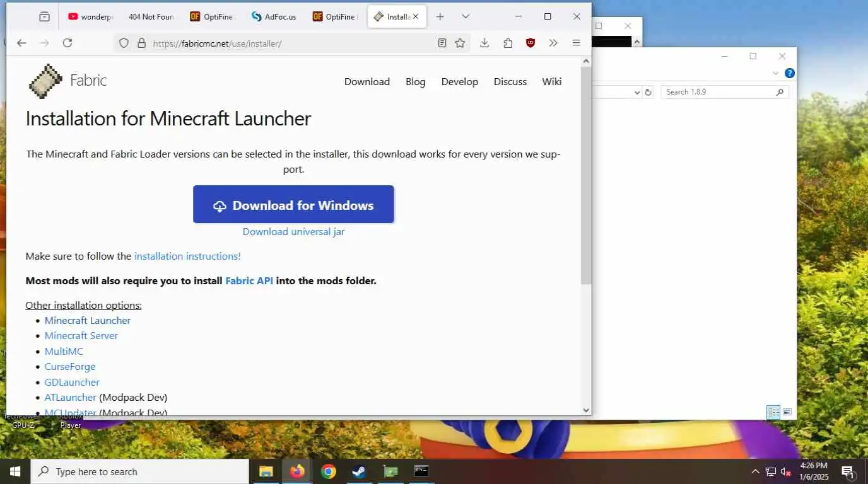The width and height of the screenshot is (868, 484).
Task: Open File Explorer from the taskbar
Action: (x=266, y=471)
